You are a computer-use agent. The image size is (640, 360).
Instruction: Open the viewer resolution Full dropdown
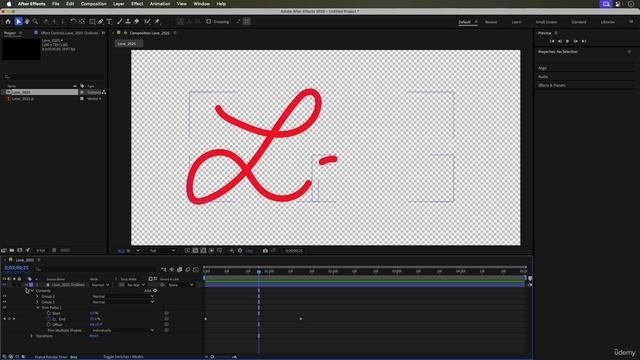162,251
